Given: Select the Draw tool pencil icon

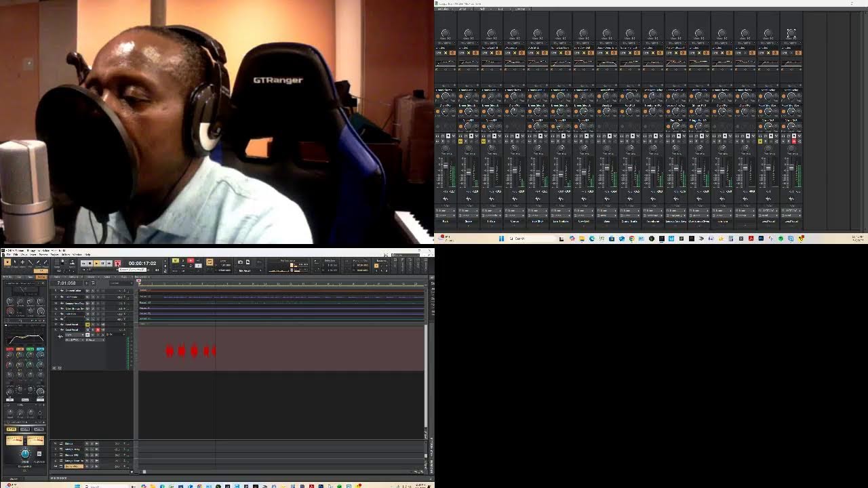Looking at the screenshot, I should click(38, 262).
